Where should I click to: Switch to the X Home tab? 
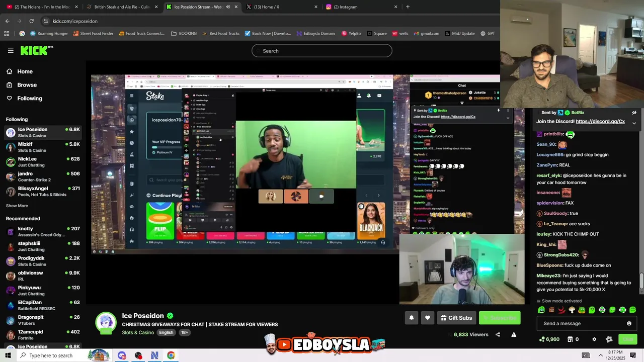click(282, 7)
